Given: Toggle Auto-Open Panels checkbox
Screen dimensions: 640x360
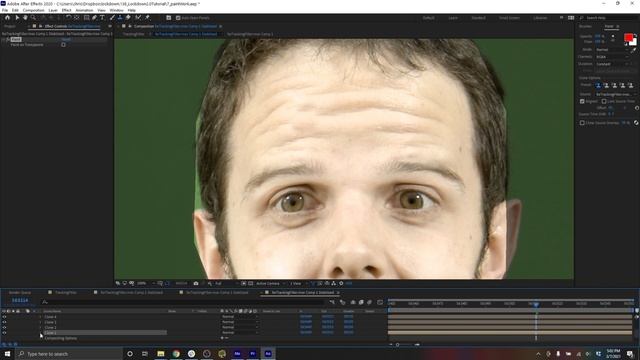Looking at the screenshot, I should coord(178,18).
